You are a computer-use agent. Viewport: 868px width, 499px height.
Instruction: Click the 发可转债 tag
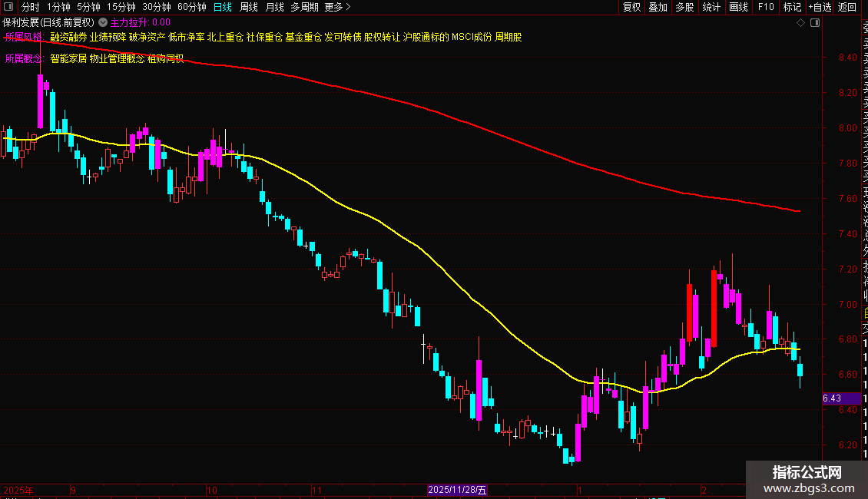pos(343,37)
